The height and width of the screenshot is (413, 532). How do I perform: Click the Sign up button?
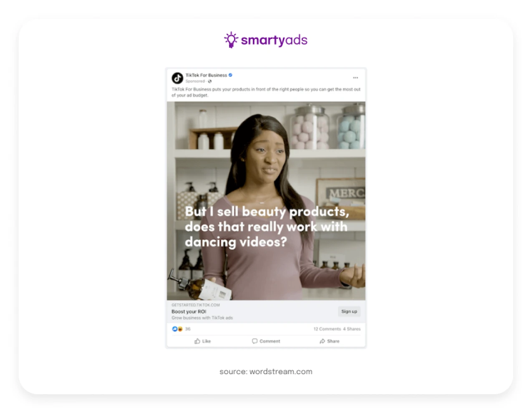click(349, 312)
